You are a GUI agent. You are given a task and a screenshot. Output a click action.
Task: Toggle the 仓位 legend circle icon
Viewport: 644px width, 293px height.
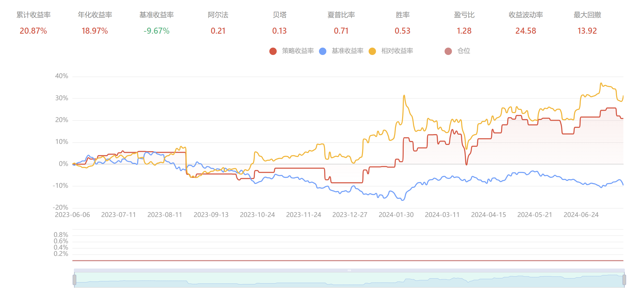(448, 51)
